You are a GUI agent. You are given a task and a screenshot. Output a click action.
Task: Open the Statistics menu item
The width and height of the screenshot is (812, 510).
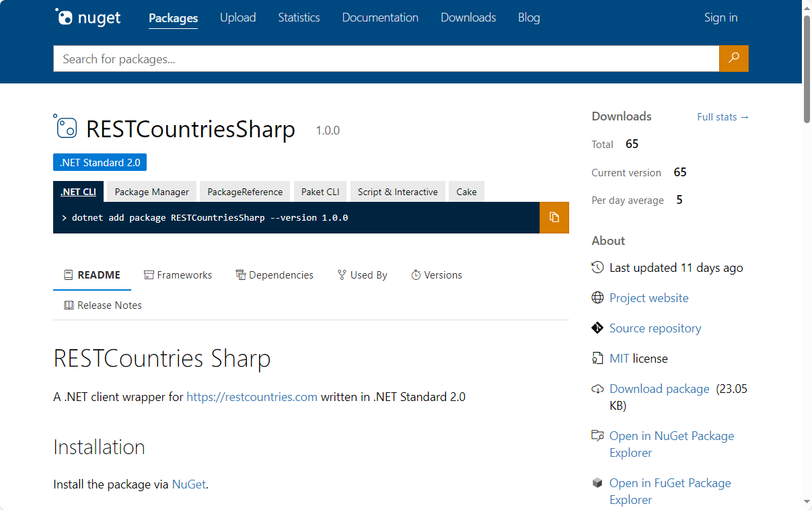click(x=299, y=17)
